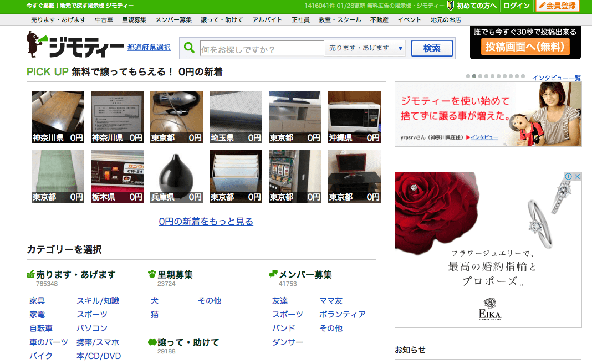This screenshot has width=592, height=364.
Task: Open the 売ります・あげます category dropdown
Action: [x=365, y=48]
